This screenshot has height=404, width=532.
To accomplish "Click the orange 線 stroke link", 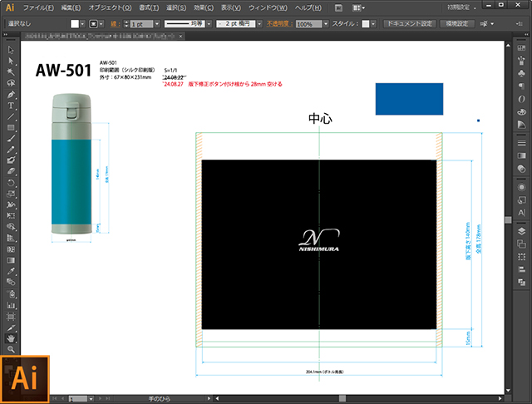I will [116, 24].
